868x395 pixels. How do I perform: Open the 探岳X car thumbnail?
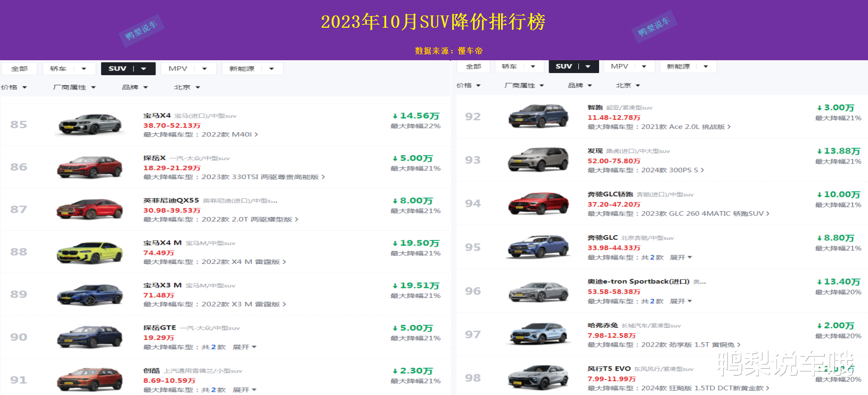point(91,167)
